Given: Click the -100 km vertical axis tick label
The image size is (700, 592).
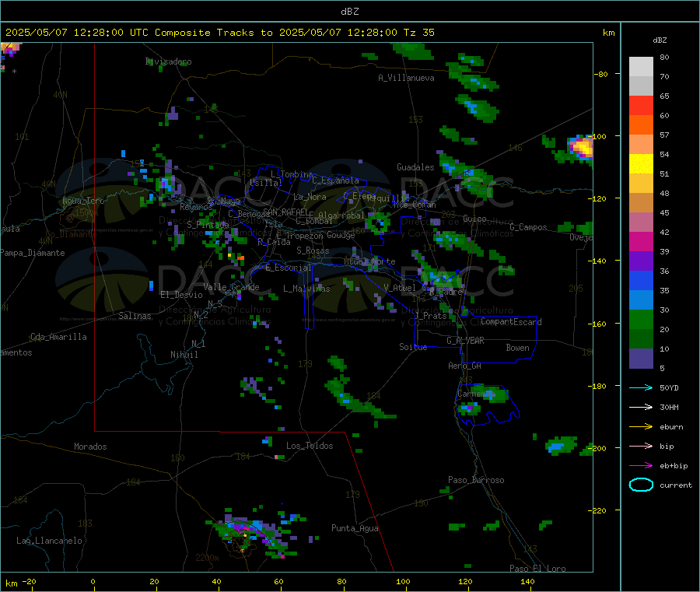Looking at the screenshot, I should 600,136.
